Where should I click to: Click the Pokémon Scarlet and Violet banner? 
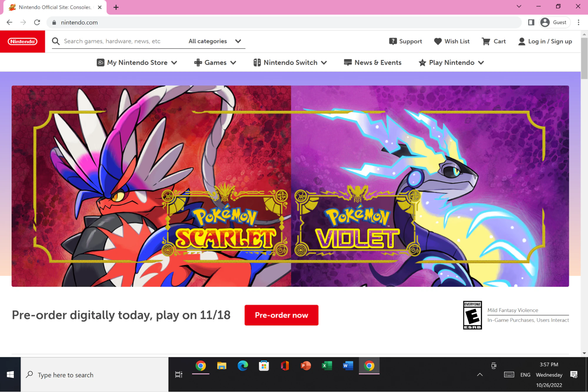[x=290, y=186]
